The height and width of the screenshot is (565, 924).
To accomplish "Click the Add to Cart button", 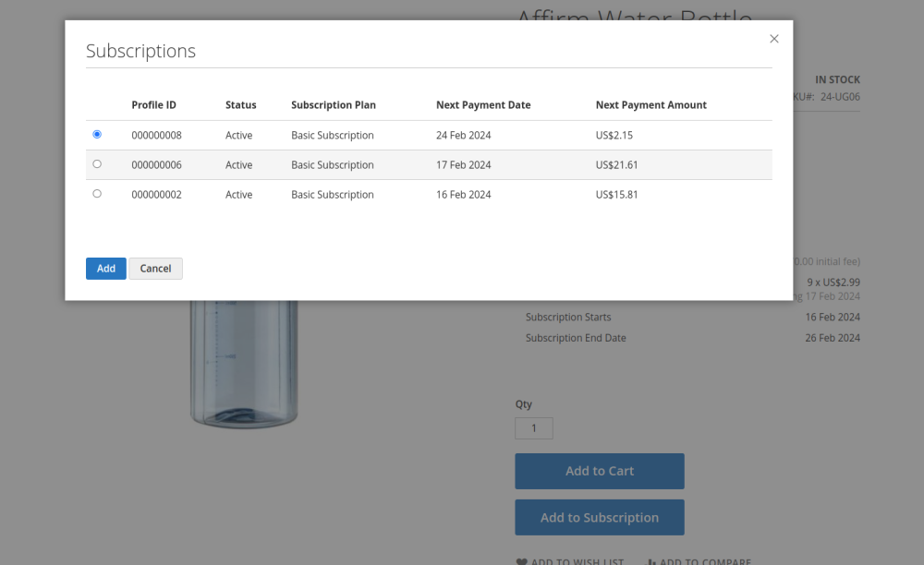I will coord(600,471).
